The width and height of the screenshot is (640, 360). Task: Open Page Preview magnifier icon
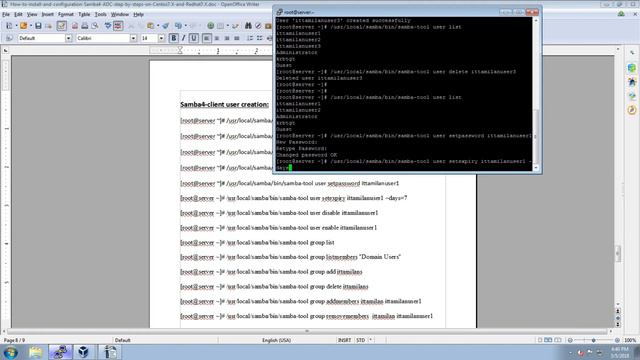click(95, 26)
